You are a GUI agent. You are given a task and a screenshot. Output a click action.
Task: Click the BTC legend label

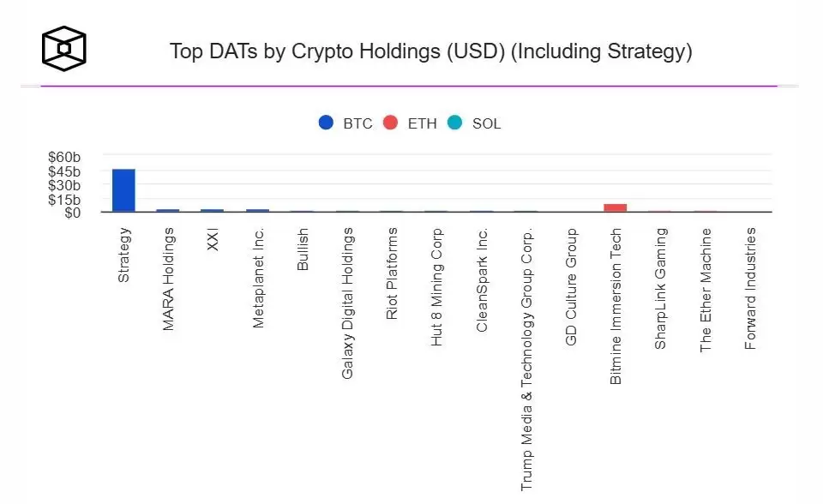(x=358, y=124)
